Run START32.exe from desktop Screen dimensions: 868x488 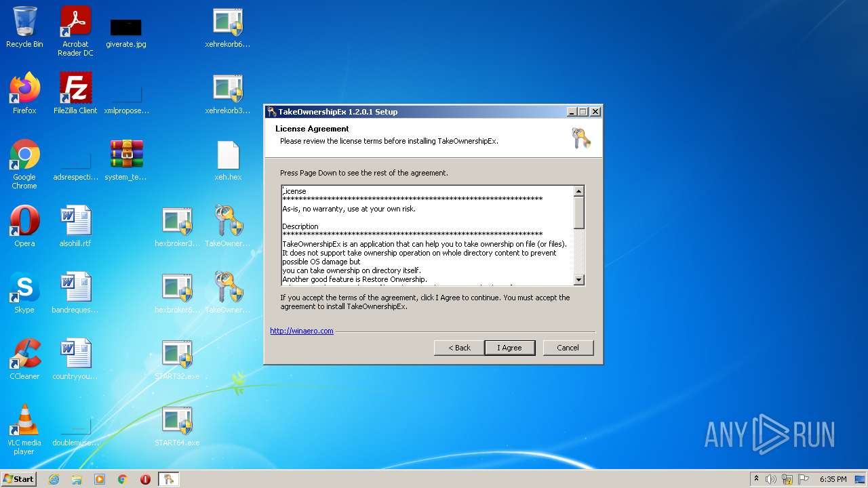177,360
